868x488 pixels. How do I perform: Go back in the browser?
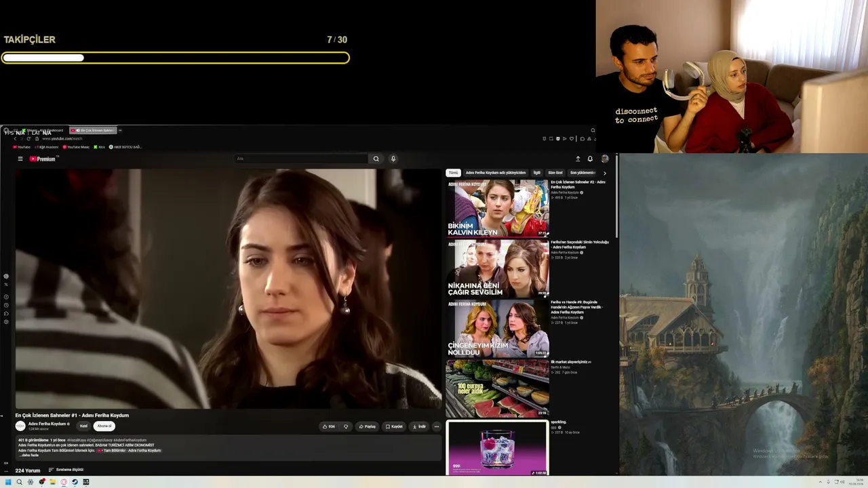15,138
